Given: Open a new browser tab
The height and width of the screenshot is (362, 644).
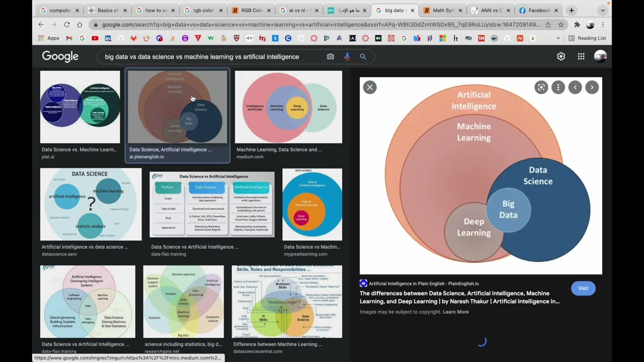Looking at the screenshot, I should pos(572,10).
